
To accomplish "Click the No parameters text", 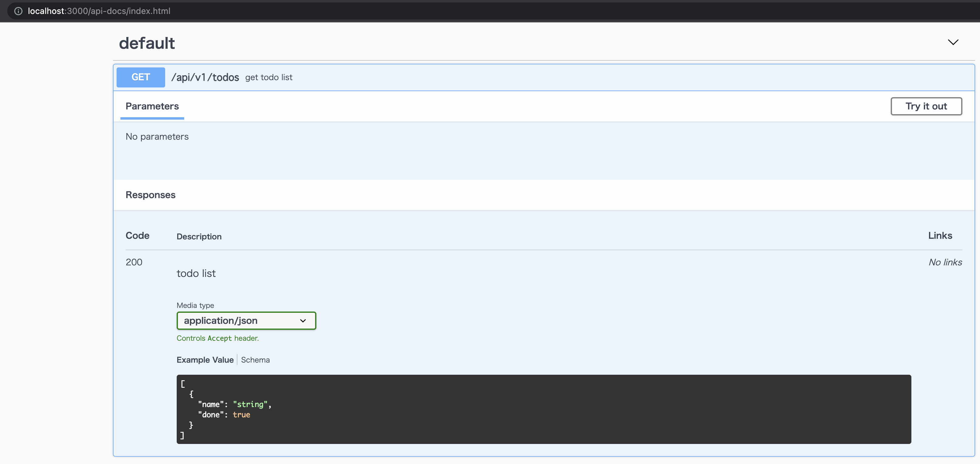I will 157,137.
